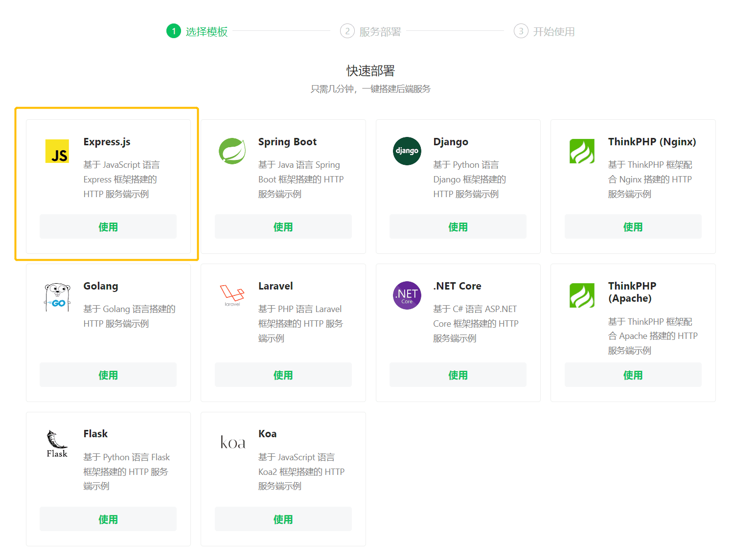Use the ThinkPHP (Apache) template
Viewport: 734px width, 560px height.
tap(633, 375)
